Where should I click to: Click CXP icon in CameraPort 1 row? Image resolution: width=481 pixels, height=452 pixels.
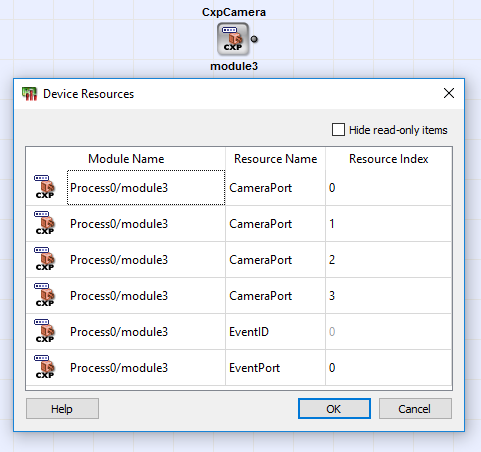pos(44,223)
